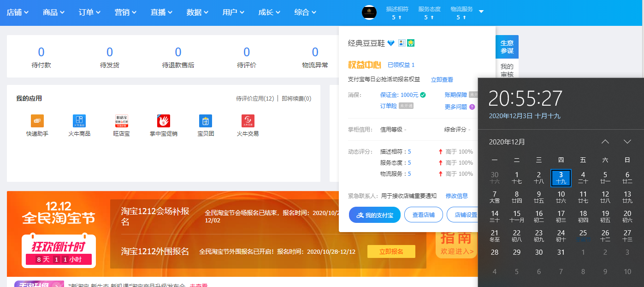Expand the 综合 menu
Image resolution: width=644 pixels, height=287 pixels.
[306, 12]
